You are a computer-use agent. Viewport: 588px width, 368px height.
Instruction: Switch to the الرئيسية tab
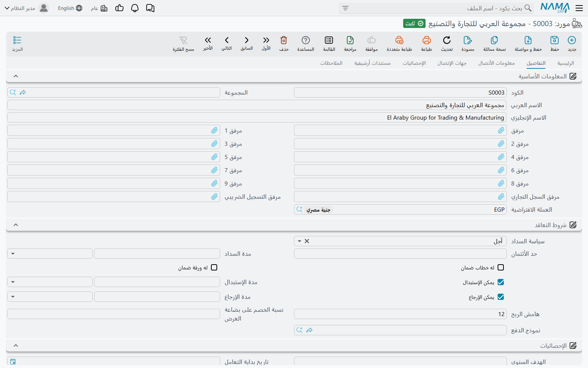coord(566,63)
